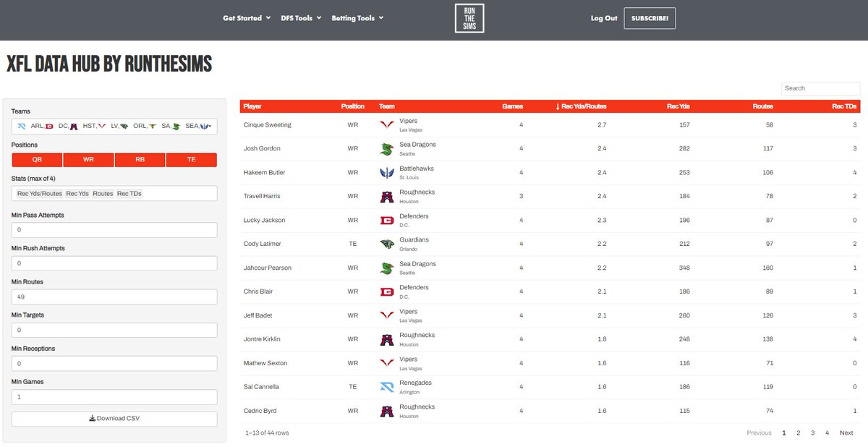Click the Sea Dragons logo beside Josh Gordon
This screenshot has height=447, width=868.
click(x=386, y=148)
